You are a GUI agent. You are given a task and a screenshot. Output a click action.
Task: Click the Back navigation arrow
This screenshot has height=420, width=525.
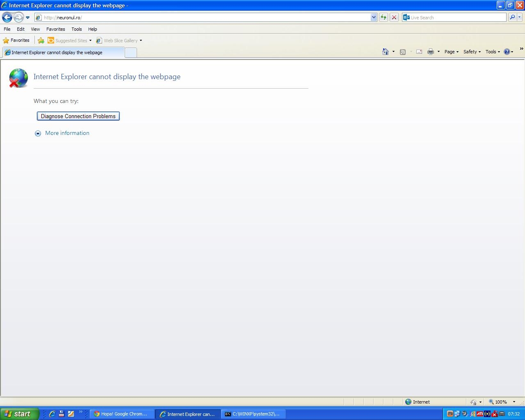[x=7, y=17]
